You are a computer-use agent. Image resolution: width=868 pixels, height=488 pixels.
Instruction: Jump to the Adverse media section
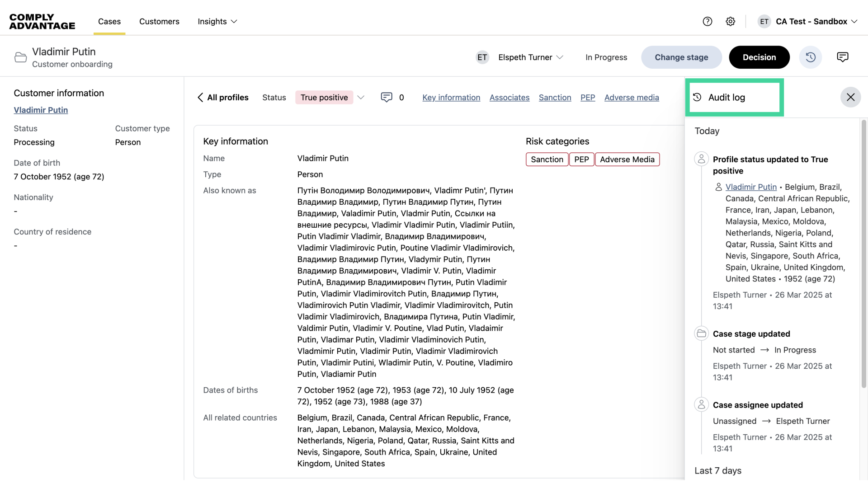(632, 97)
